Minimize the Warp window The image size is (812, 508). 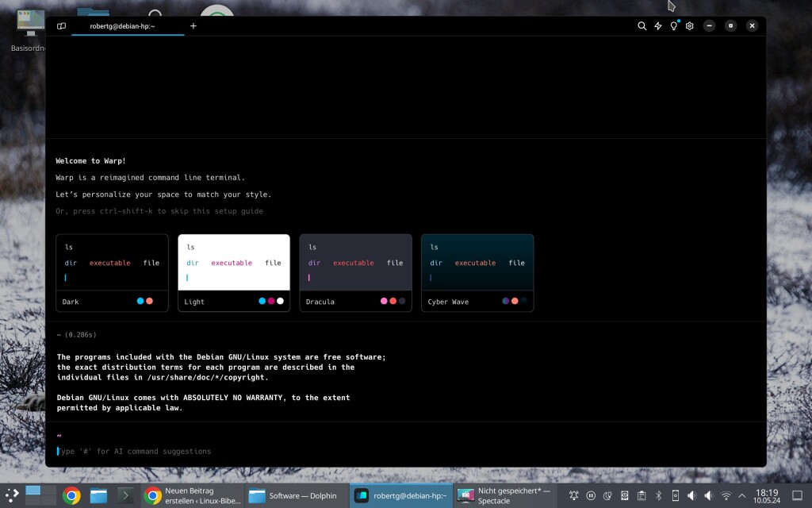pos(709,26)
